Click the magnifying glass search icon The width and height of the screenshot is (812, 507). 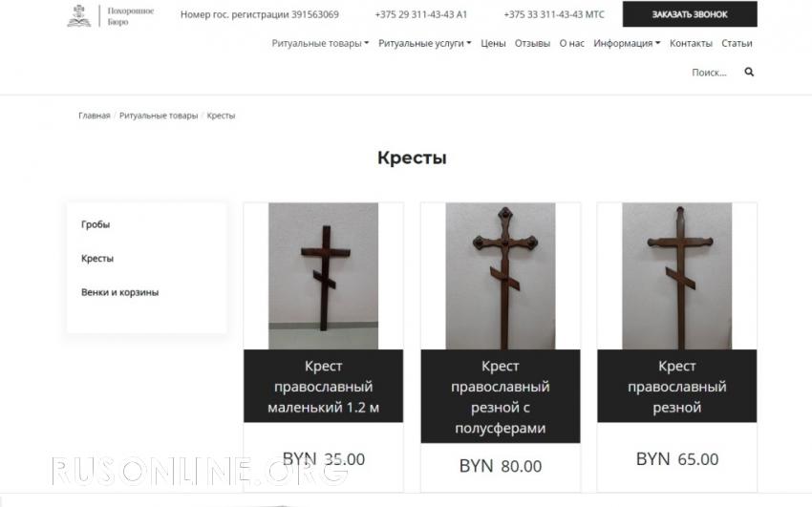click(749, 72)
